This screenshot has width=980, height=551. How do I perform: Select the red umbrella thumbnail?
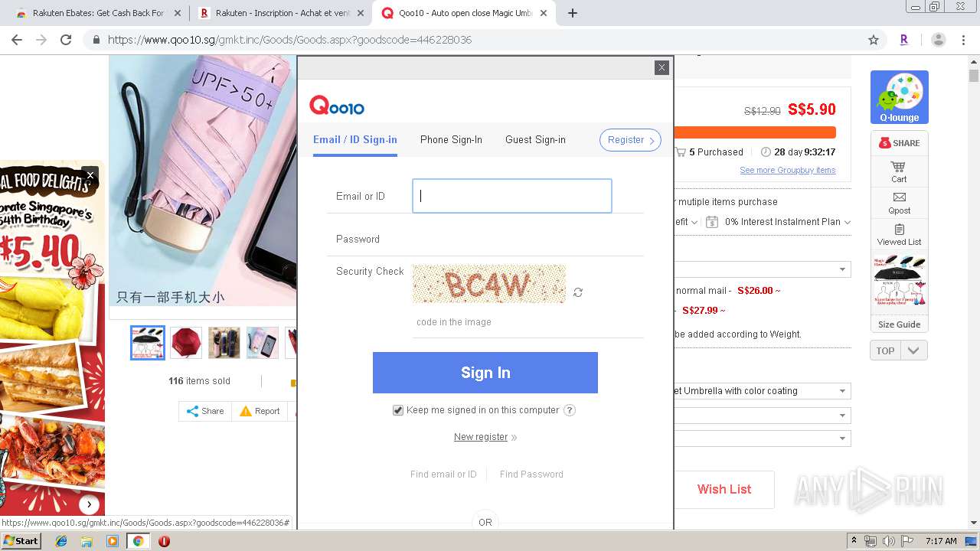pos(186,343)
